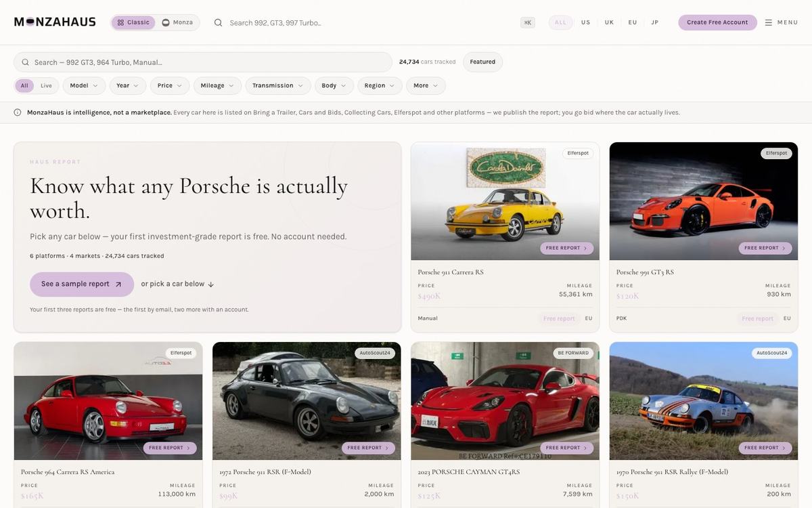The image size is (812, 508).
Task: Open the red 964 Carrera RS photo
Action: point(108,401)
